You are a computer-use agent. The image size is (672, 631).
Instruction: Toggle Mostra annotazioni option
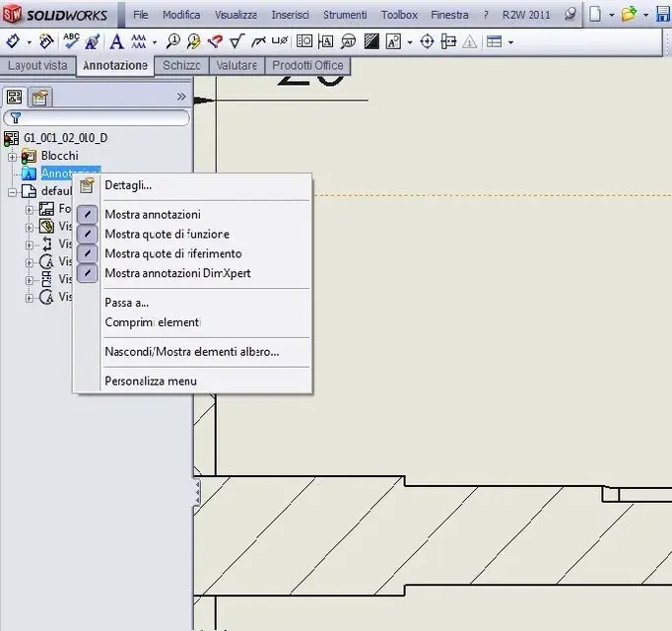tap(153, 214)
